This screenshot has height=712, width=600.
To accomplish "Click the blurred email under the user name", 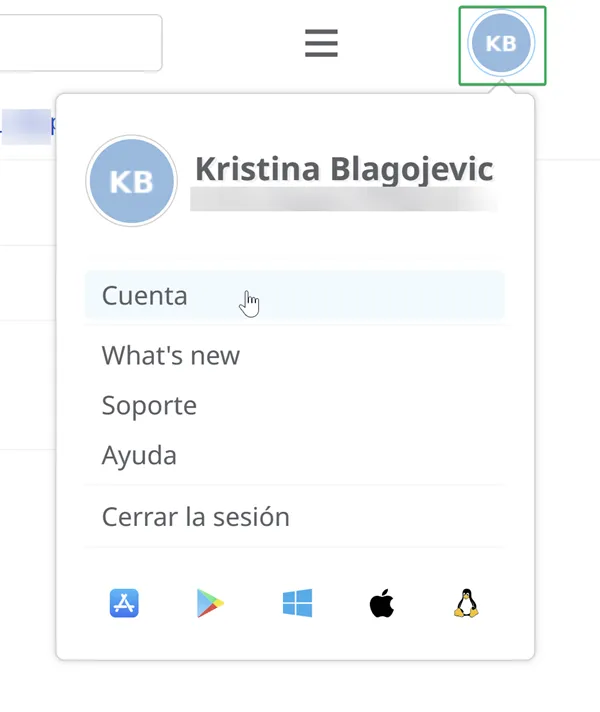I will pyautogui.click(x=343, y=199).
